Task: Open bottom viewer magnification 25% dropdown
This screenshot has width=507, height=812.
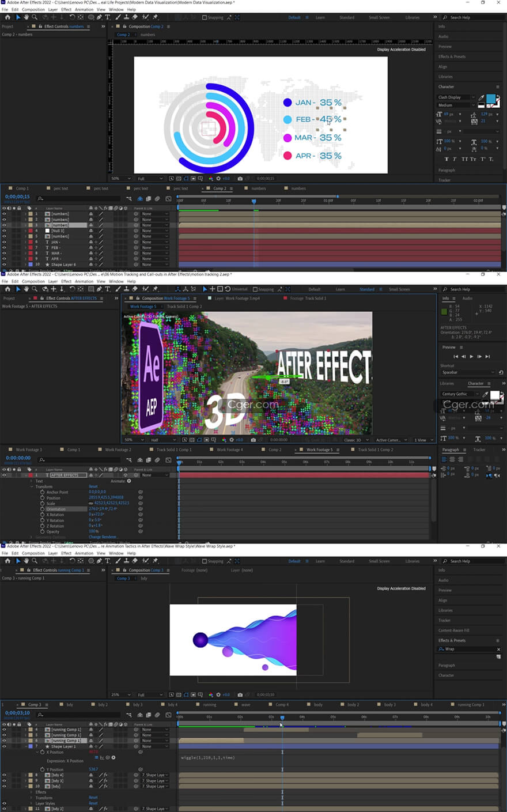Action: coord(120,694)
